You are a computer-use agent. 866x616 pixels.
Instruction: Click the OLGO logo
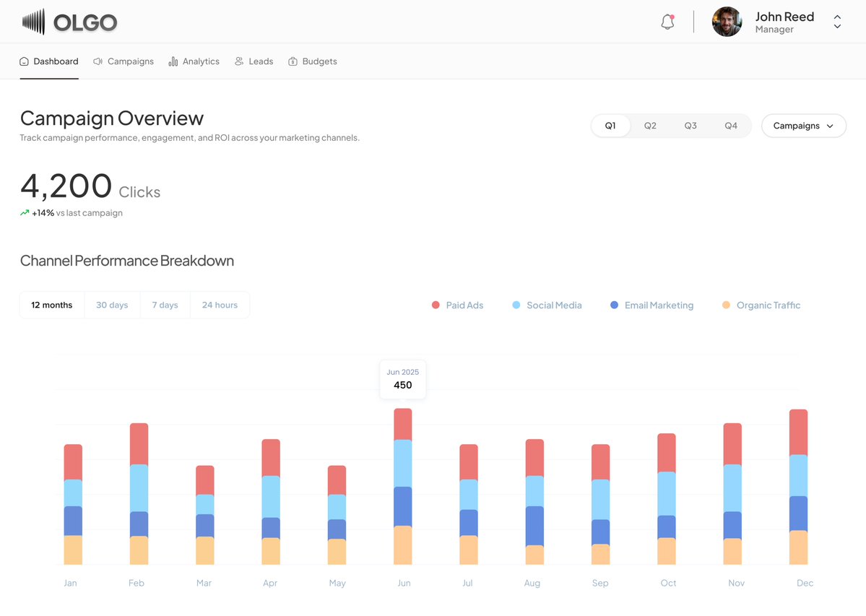pos(69,22)
